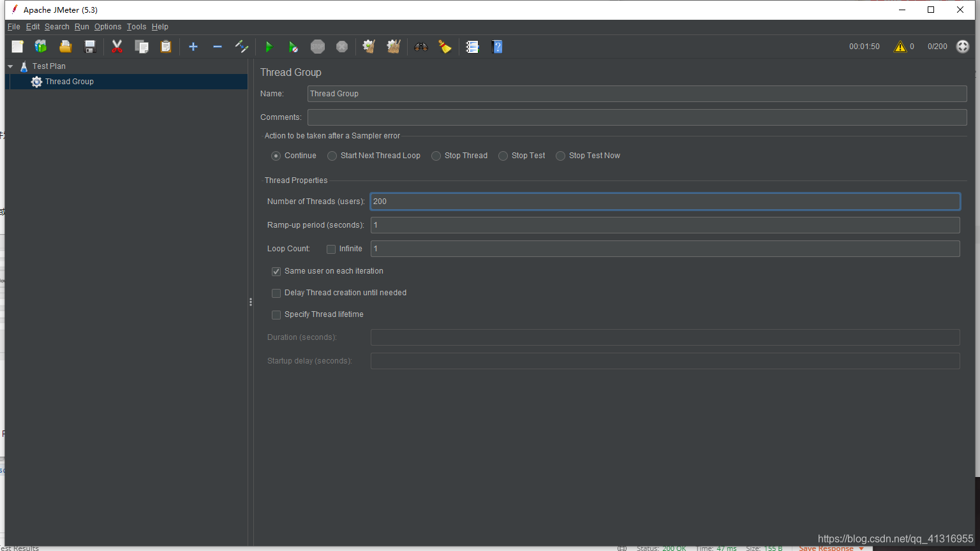Enable Delay Thread creation until needed
Image resolution: width=980 pixels, height=551 pixels.
276,293
